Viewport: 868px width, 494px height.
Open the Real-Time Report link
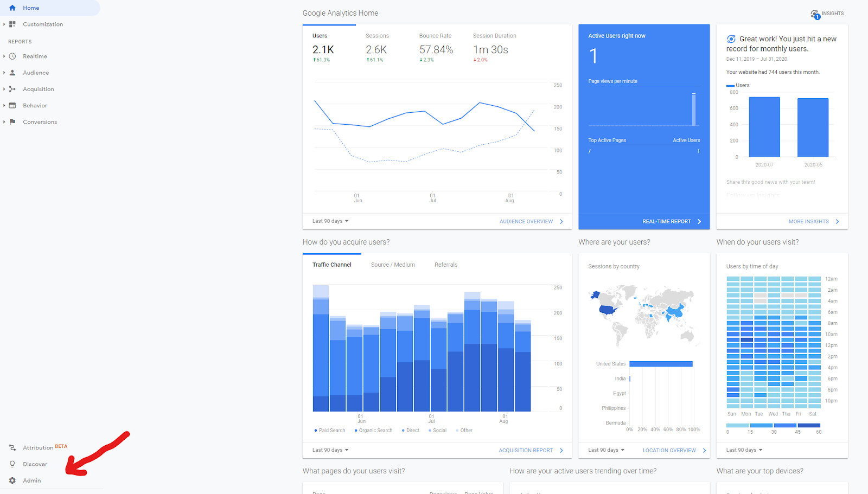672,221
